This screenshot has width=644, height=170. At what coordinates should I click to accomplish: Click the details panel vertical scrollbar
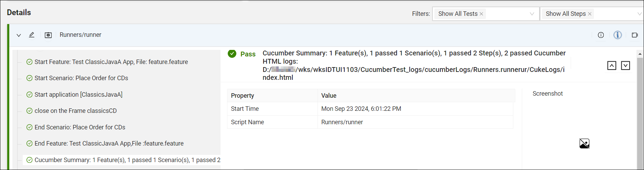pos(640,110)
